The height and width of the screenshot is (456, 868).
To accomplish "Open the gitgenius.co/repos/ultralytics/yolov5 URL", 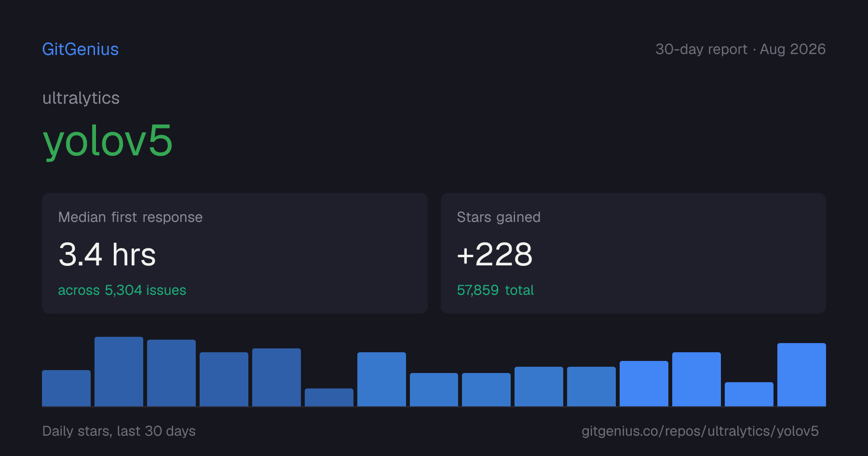I will click(x=700, y=431).
